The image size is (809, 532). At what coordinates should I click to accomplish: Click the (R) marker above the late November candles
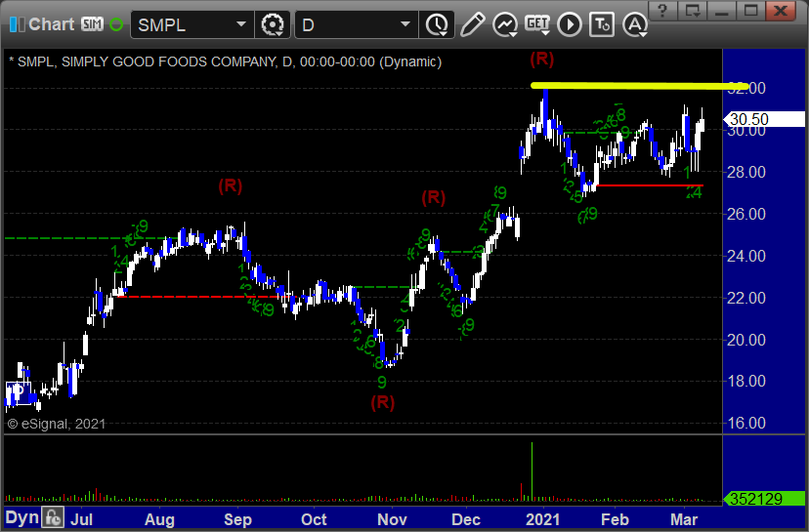click(434, 197)
